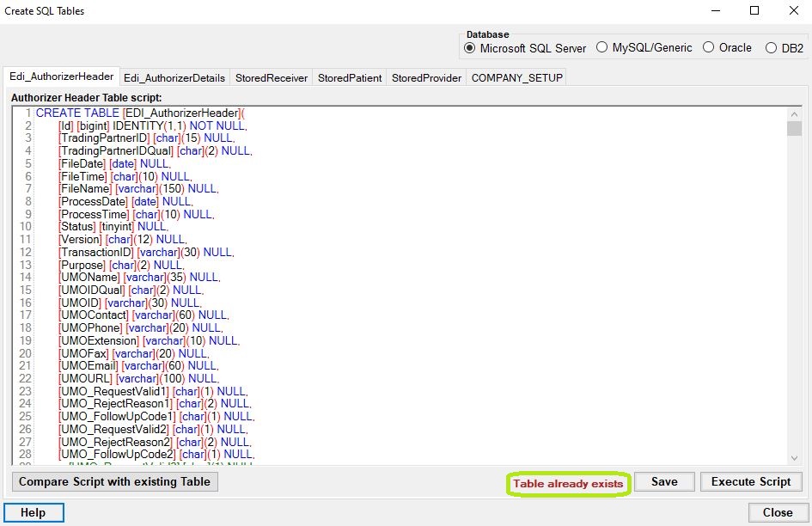Go to the StoredReceiver tab
Viewport: 812px width, 526px height.
272,77
